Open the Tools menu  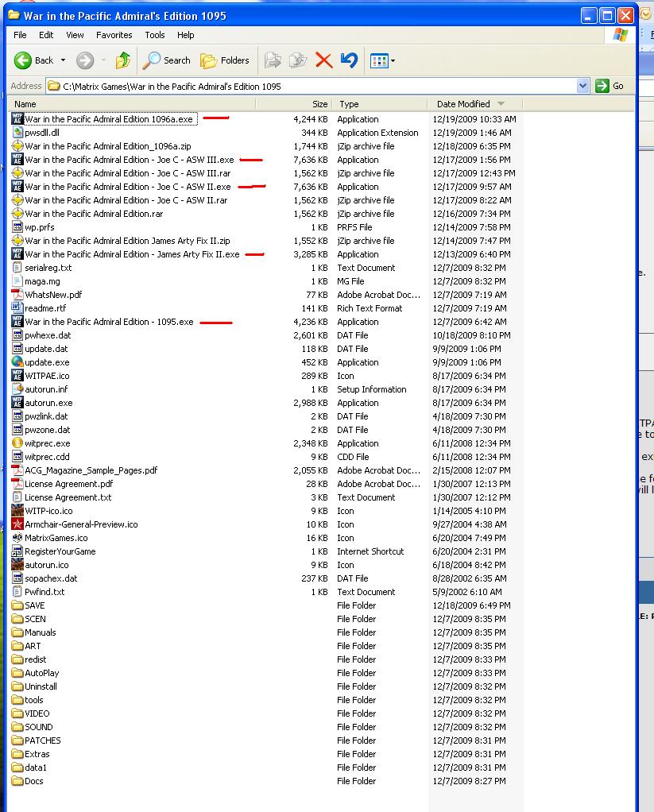tap(155, 35)
